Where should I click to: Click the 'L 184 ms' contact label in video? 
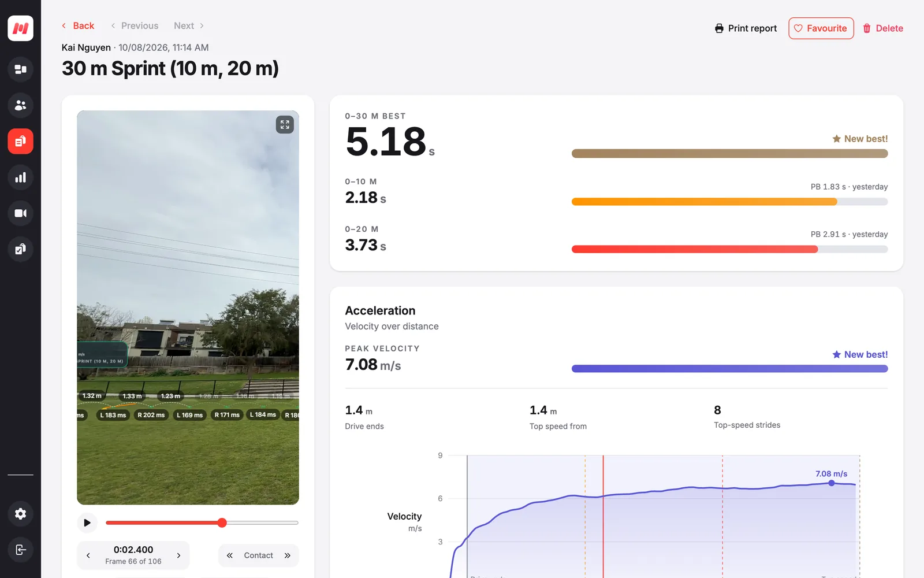pos(263,414)
